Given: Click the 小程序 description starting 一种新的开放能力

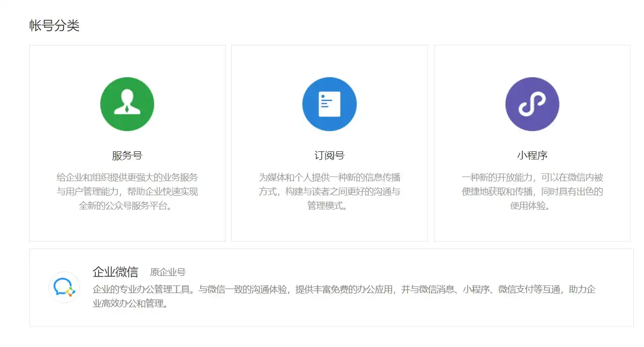Looking at the screenshot, I should pos(532,192).
